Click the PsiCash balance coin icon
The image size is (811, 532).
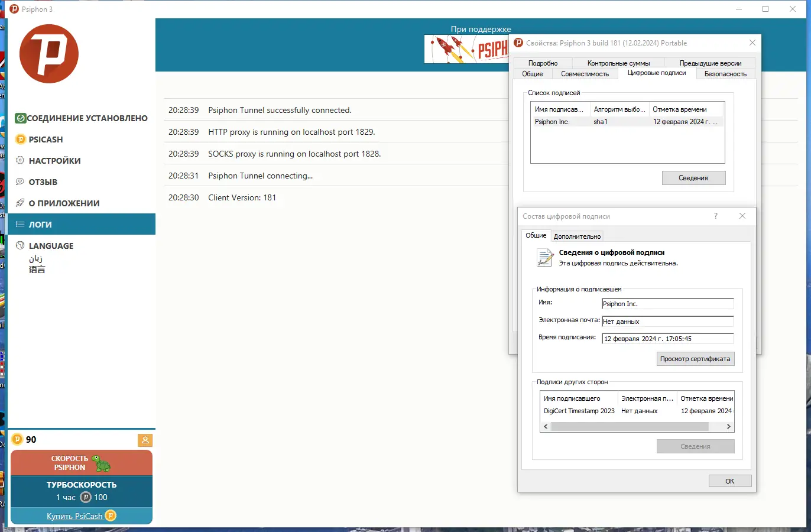point(17,439)
